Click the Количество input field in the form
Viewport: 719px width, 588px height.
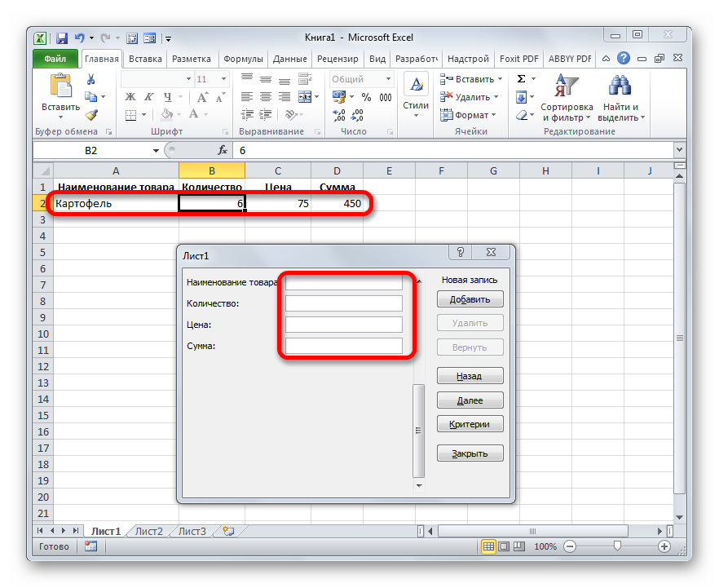coord(344,303)
